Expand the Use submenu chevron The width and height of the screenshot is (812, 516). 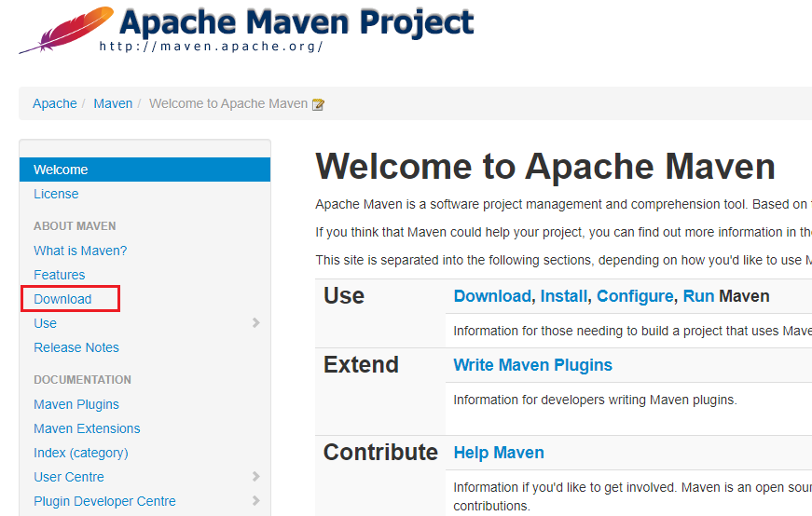pos(255,323)
